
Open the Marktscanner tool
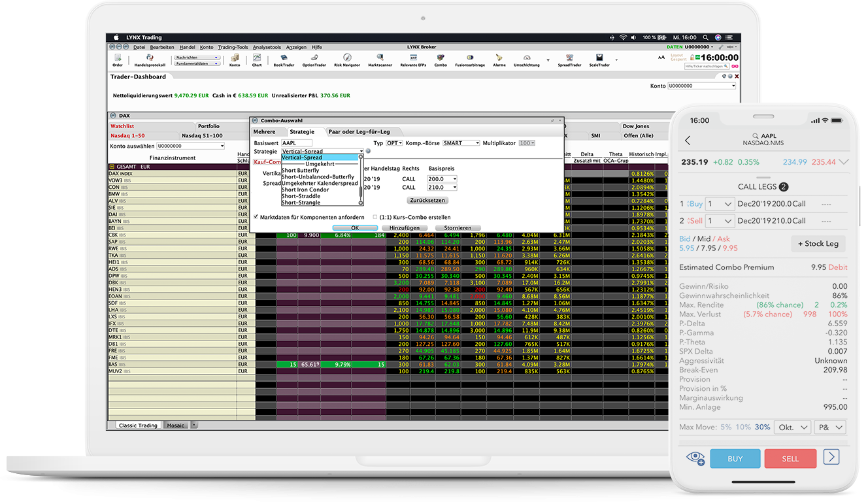[380, 60]
